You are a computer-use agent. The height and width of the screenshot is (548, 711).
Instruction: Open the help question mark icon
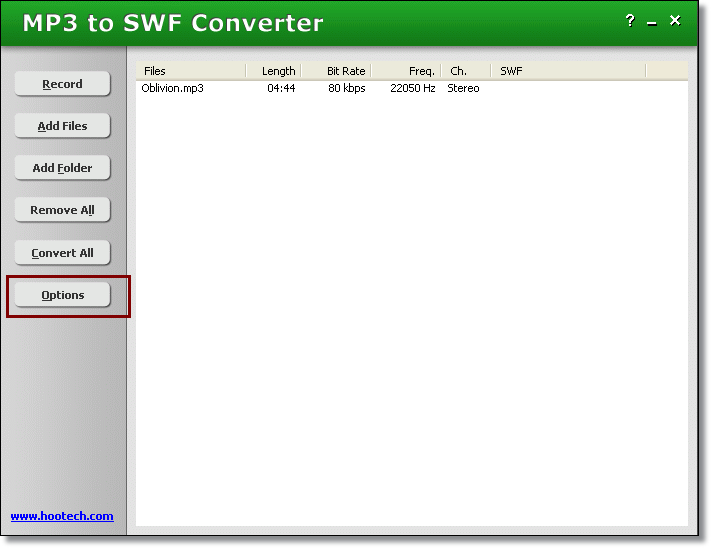pyautogui.click(x=630, y=20)
